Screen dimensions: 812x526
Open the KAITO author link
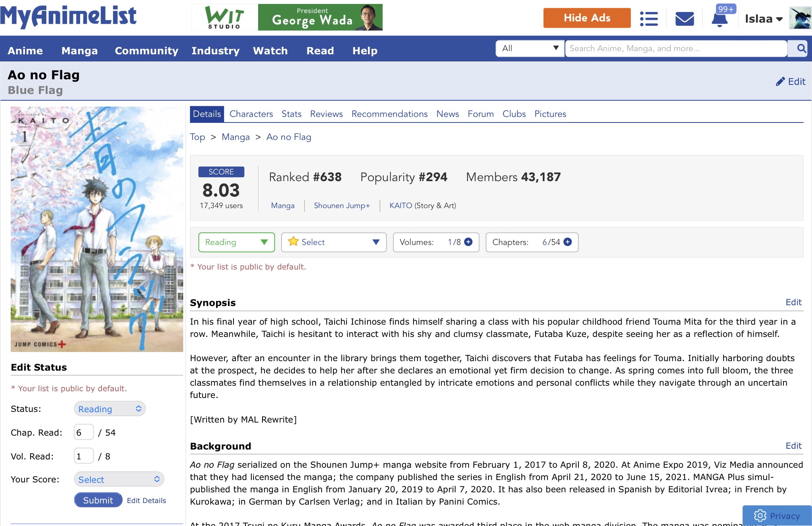point(401,206)
